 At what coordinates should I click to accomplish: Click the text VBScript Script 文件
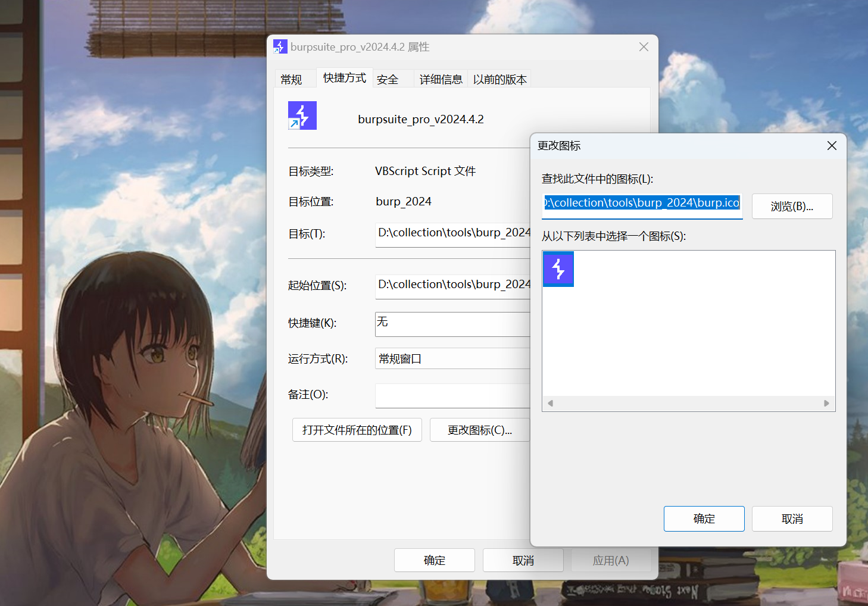click(426, 171)
